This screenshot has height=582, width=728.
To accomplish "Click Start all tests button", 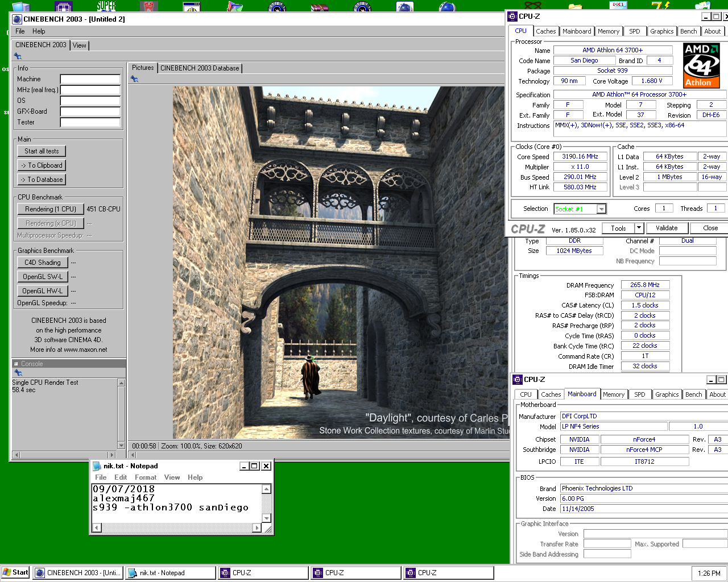I will pyautogui.click(x=42, y=151).
